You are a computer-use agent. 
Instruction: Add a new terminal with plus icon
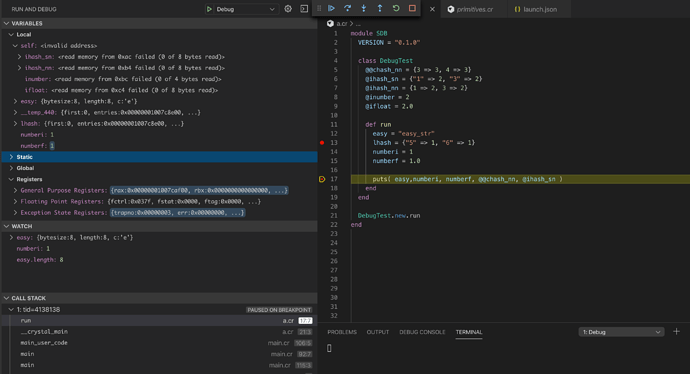[676, 332]
